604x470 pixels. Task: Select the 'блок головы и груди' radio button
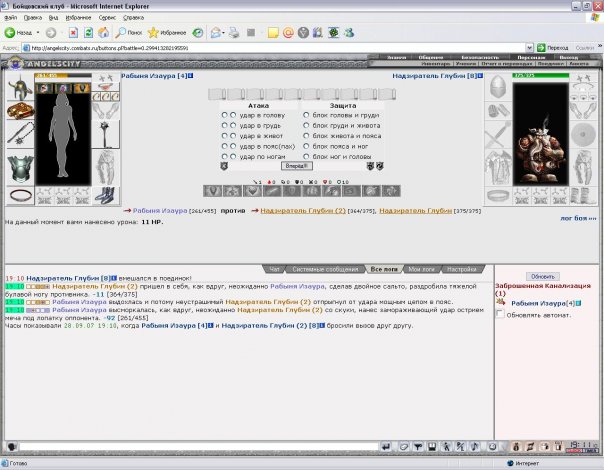coord(306,115)
